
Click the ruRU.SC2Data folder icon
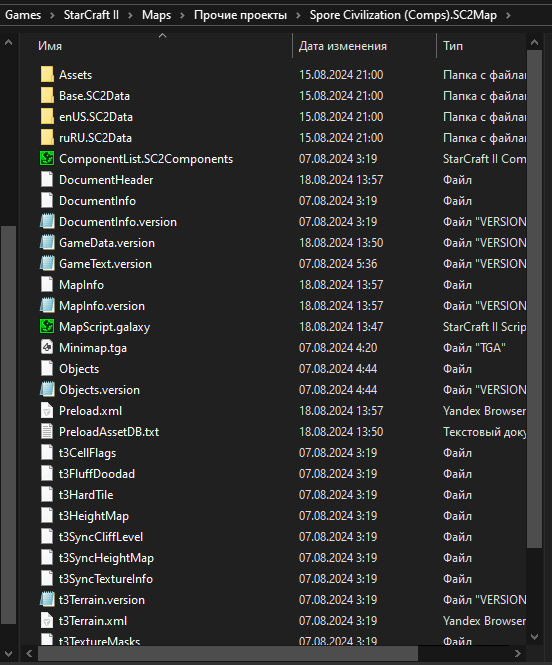click(x=47, y=138)
